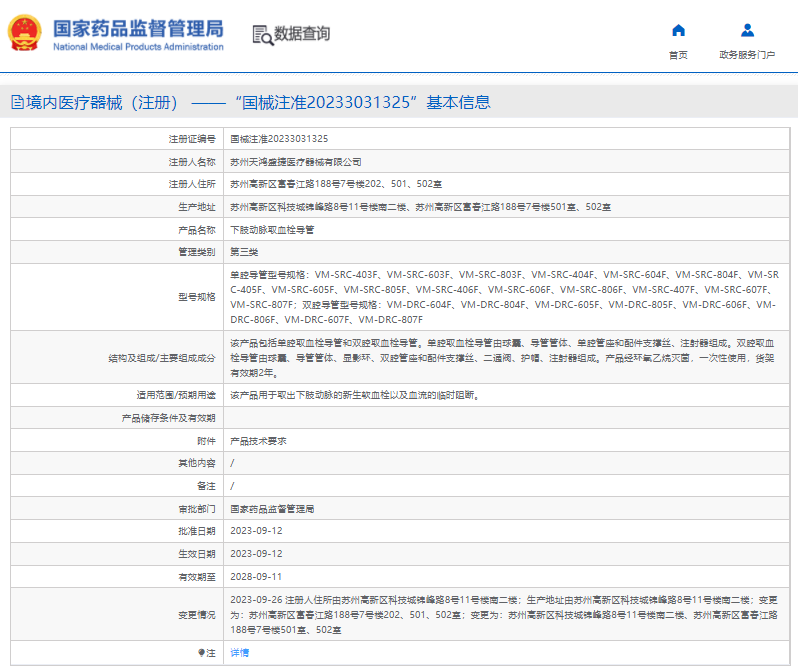Click the 附件 label
798x670 pixels.
click(x=206, y=441)
